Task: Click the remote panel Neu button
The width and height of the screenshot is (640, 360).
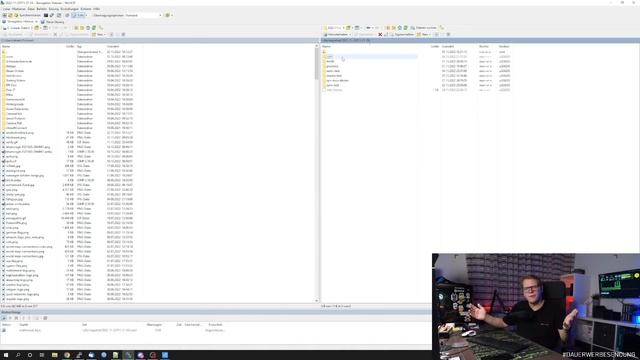Action: (424, 35)
